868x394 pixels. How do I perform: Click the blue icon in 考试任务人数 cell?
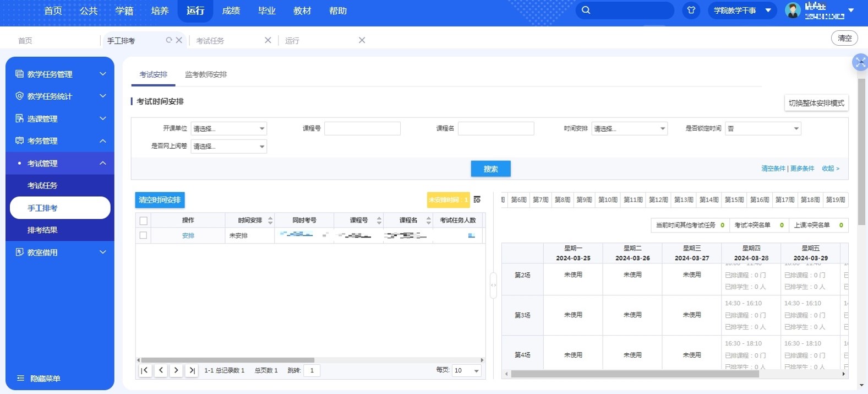coord(472,235)
